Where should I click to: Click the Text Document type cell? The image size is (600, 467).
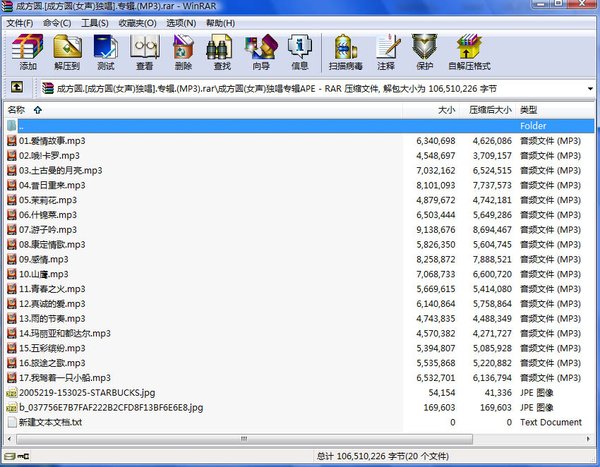coord(551,422)
